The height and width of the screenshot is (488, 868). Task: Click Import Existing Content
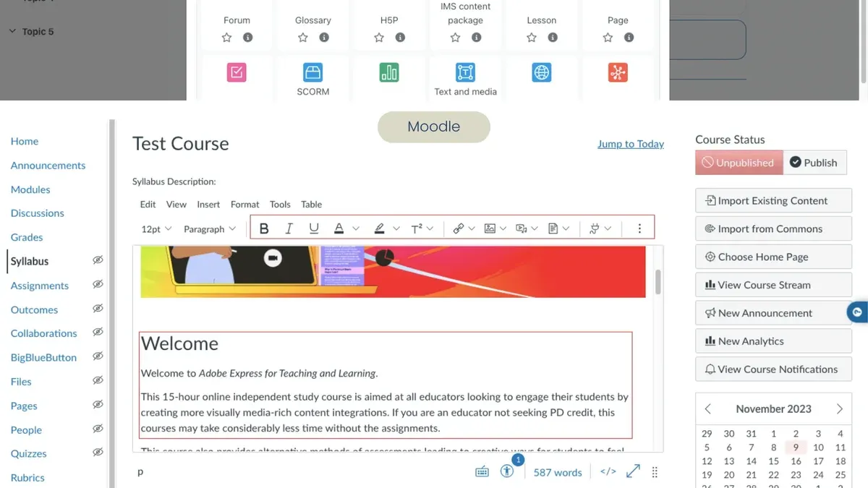pyautogui.click(x=773, y=201)
